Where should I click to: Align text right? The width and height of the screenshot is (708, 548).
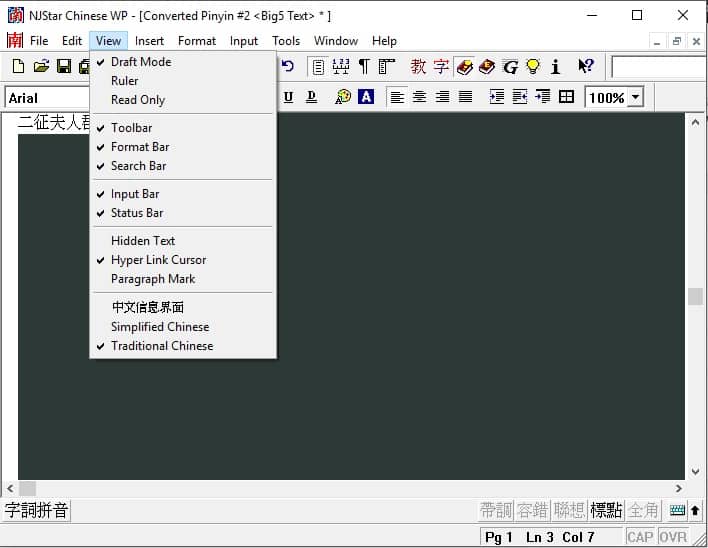tap(442, 97)
